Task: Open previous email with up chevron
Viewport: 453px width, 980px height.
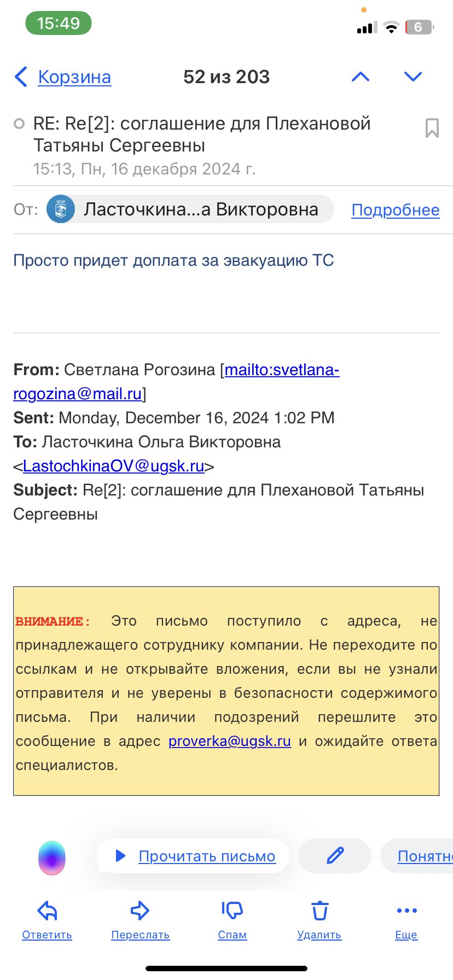Action: tap(361, 77)
